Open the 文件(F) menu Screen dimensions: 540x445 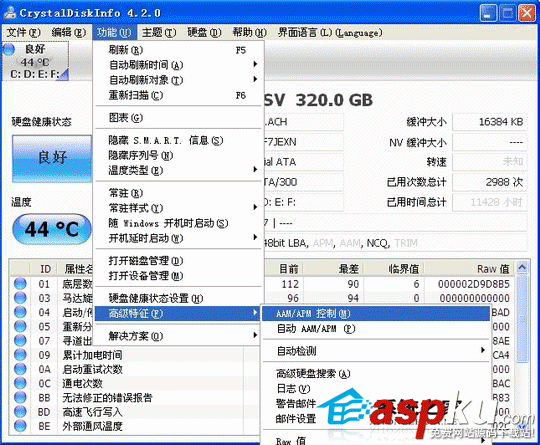(x=23, y=32)
